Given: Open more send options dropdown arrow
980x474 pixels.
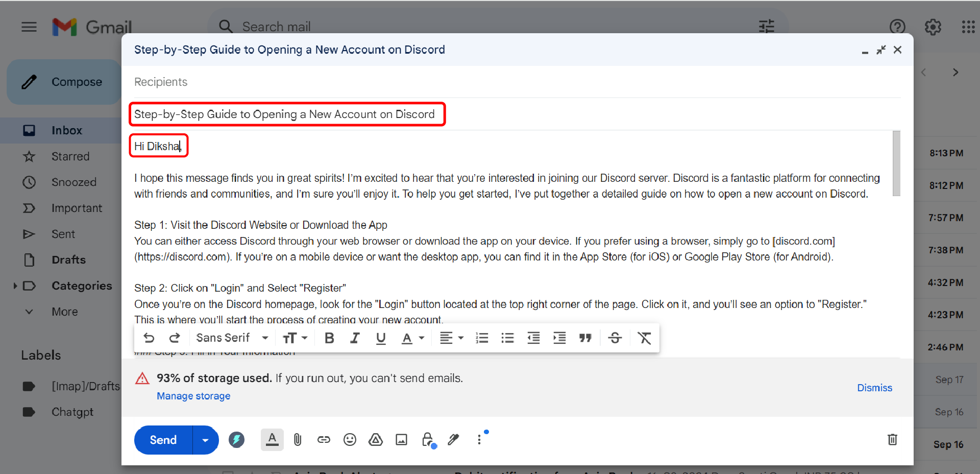Looking at the screenshot, I should coord(205,440).
